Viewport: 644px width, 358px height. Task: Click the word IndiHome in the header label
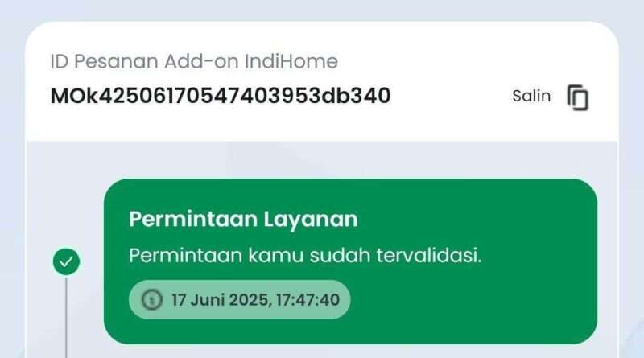point(291,62)
